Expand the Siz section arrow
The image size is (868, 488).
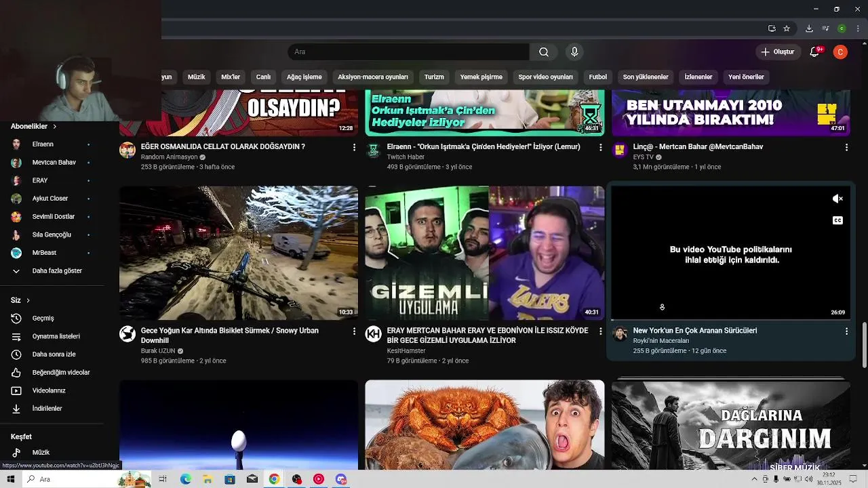point(28,300)
